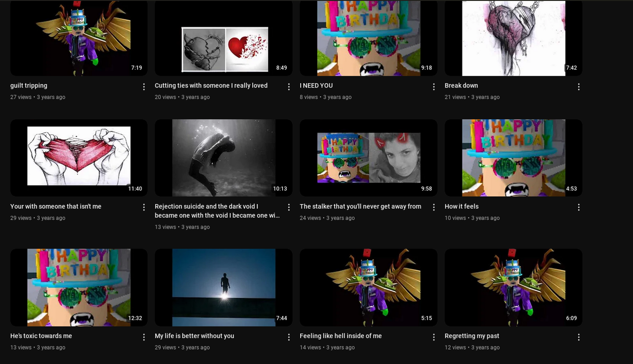Open more actions for 'Rejection suicide' video
This screenshot has height=364, width=633.
pos(289,207)
